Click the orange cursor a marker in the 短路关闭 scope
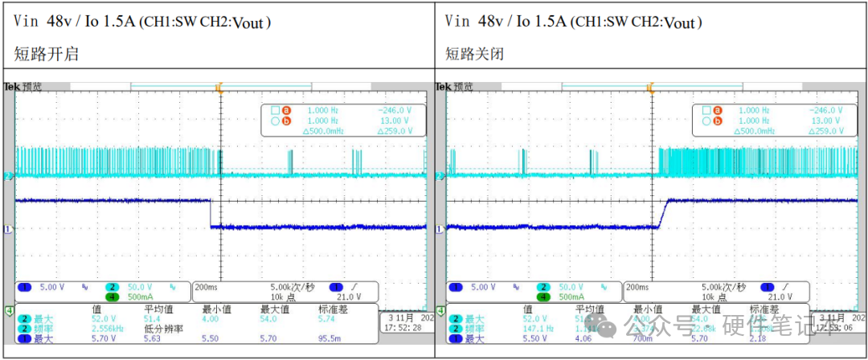868x360 pixels. (718, 111)
